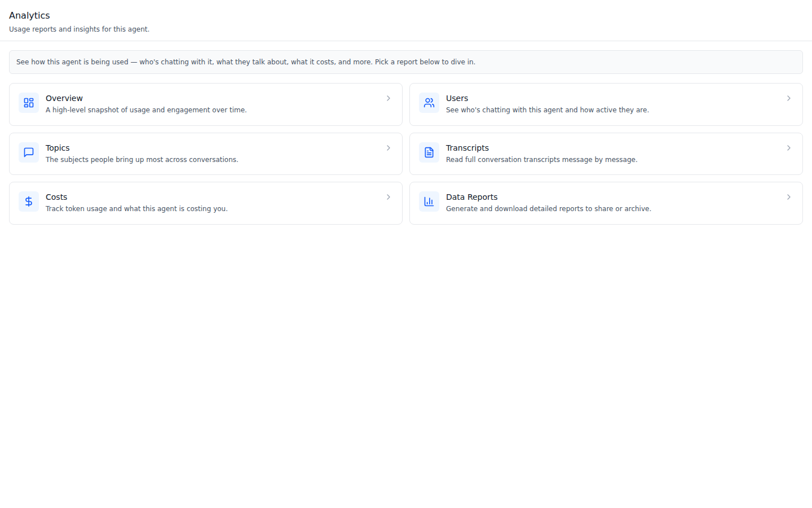Click 'Usage reports and insights for this agent.' subtitle
The image size is (812, 508).
click(x=80, y=29)
